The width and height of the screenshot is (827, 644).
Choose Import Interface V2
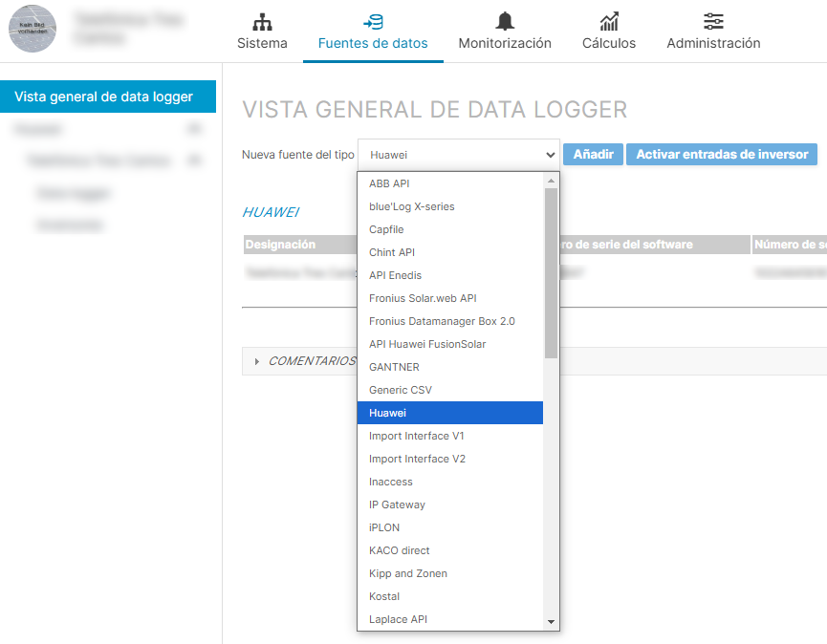click(x=450, y=459)
